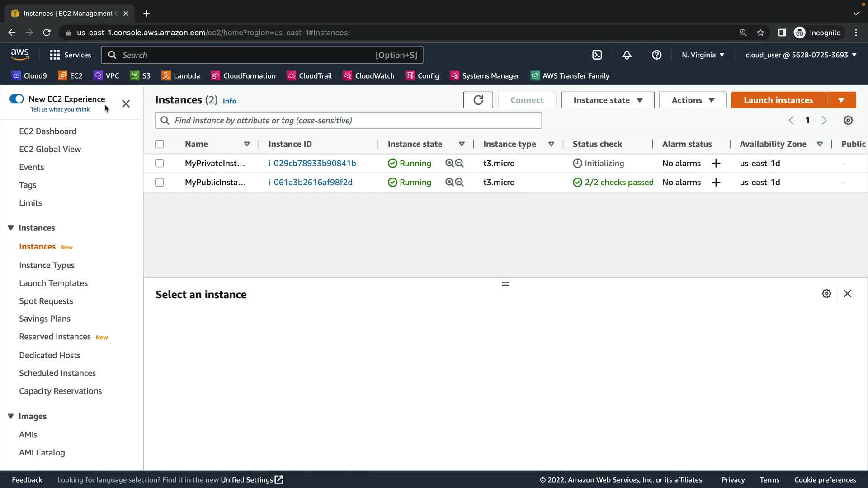Open the Instance state dropdown
This screenshot has height=488, width=868.
pos(607,100)
